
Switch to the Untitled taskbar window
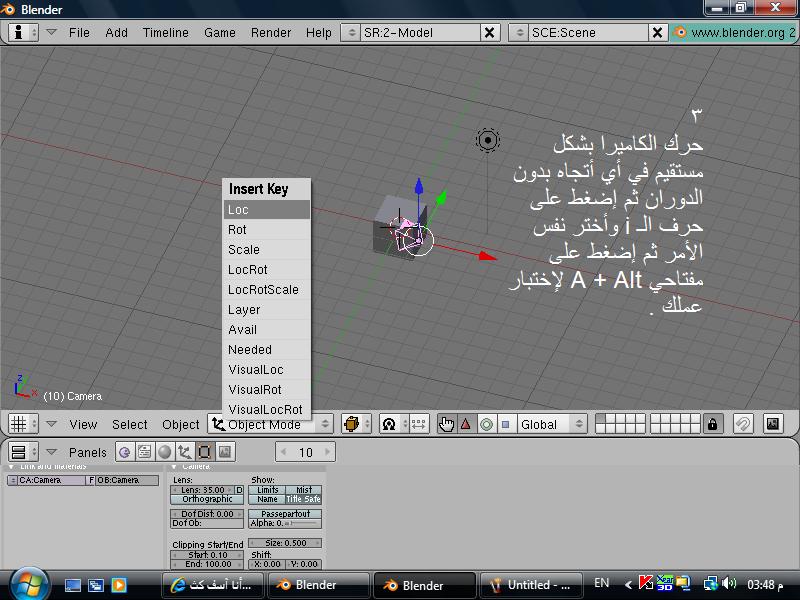click(x=529, y=585)
